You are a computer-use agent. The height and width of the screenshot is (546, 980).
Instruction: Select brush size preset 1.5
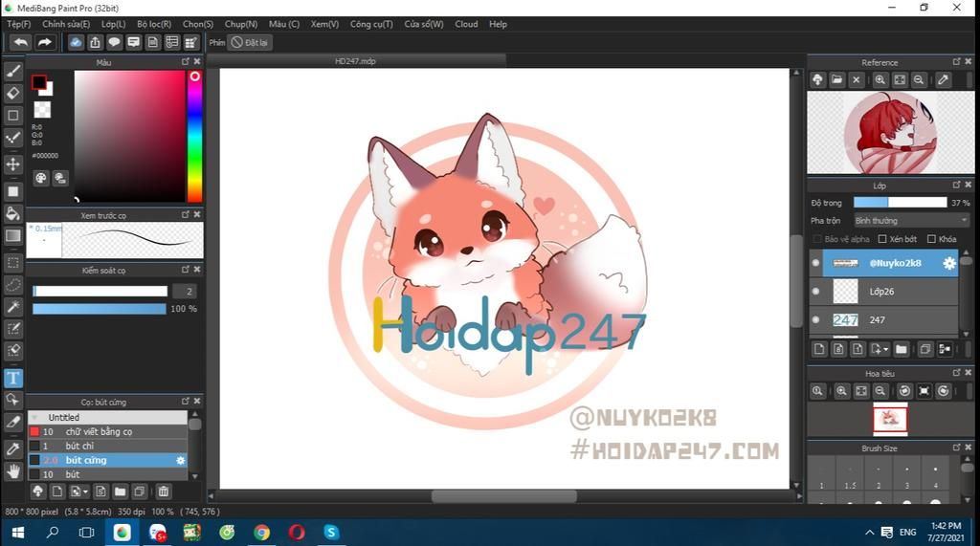(850, 475)
